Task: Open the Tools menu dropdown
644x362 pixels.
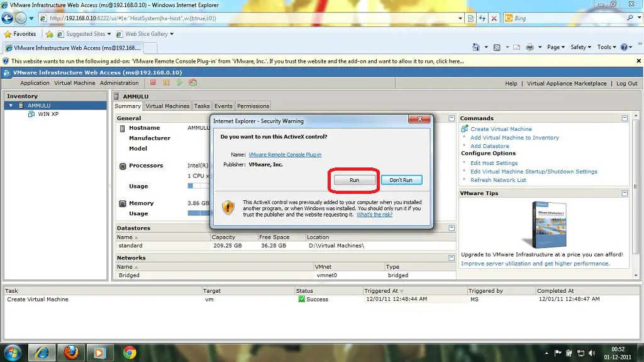Action: coord(606,47)
